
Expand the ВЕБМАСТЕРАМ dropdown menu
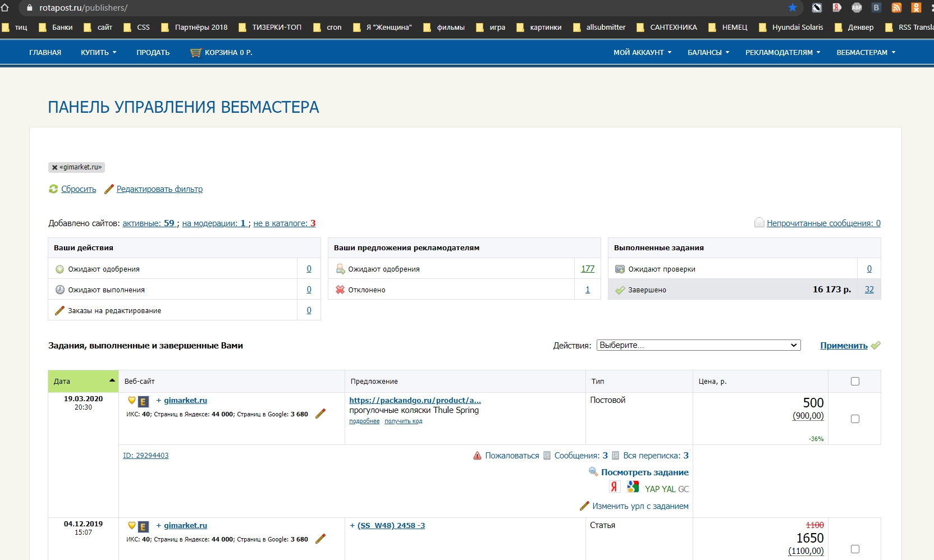[x=866, y=53]
